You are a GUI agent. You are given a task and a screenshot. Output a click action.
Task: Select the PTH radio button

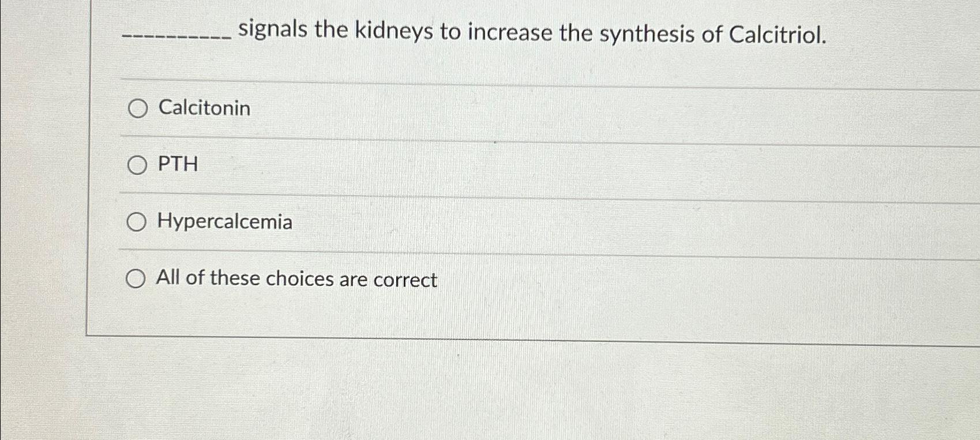click(137, 165)
